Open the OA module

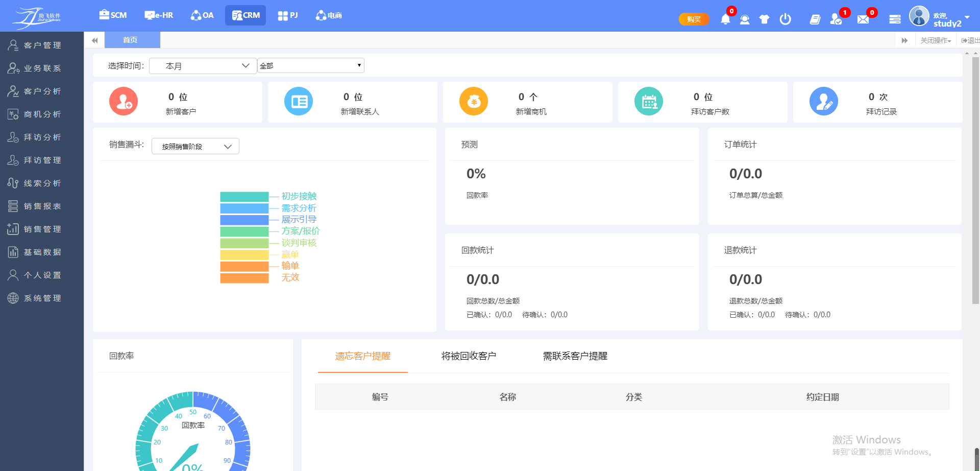[x=202, y=15]
